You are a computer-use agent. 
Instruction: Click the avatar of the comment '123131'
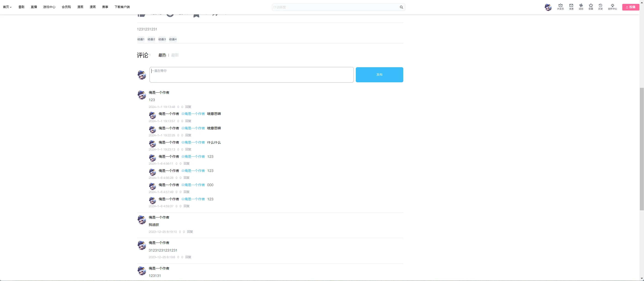tap(142, 270)
